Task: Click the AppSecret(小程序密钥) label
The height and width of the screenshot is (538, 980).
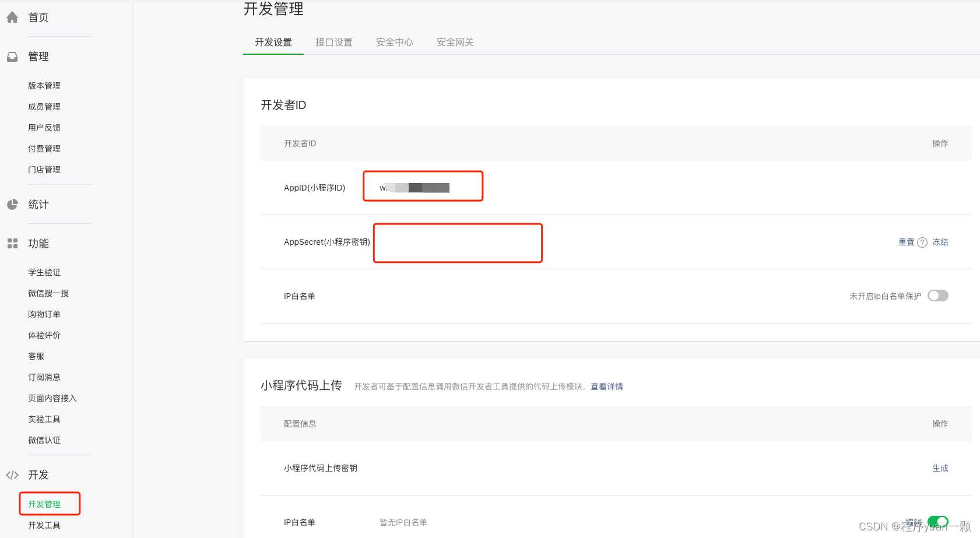Action: click(327, 242)
